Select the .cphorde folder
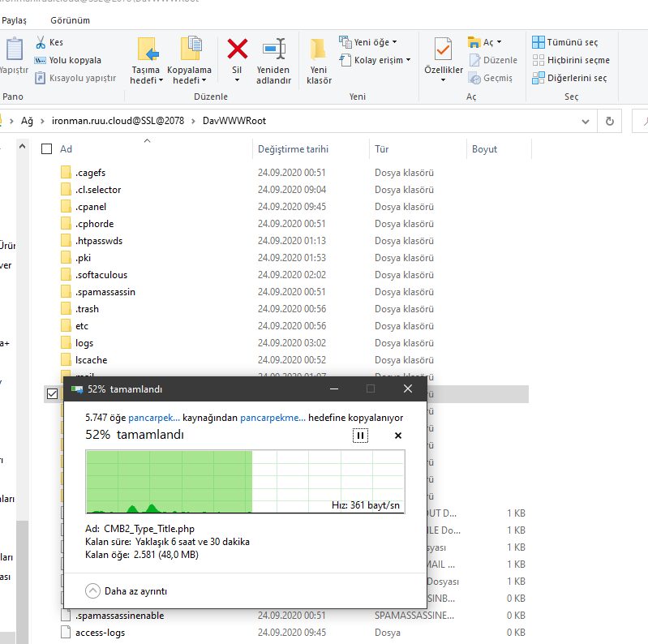Screen dimensions: 648x644 (x=94, y=224)
